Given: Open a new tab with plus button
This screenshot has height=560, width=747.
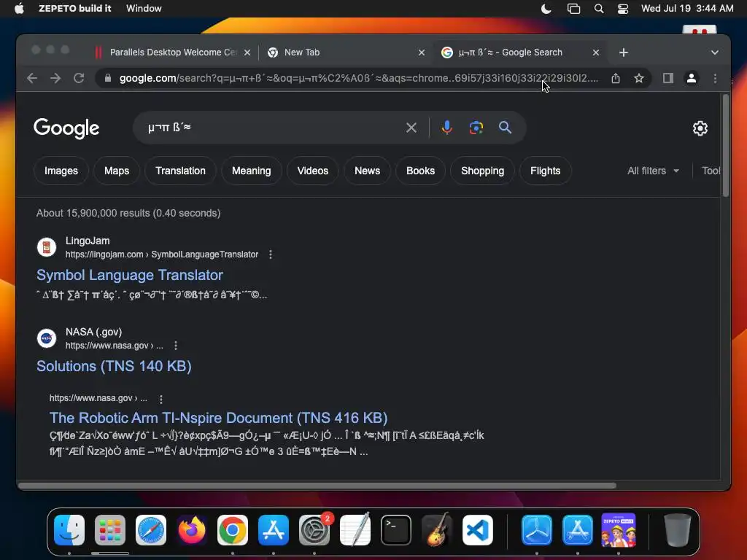Looking at the screenshot, I should coord(624,52).
